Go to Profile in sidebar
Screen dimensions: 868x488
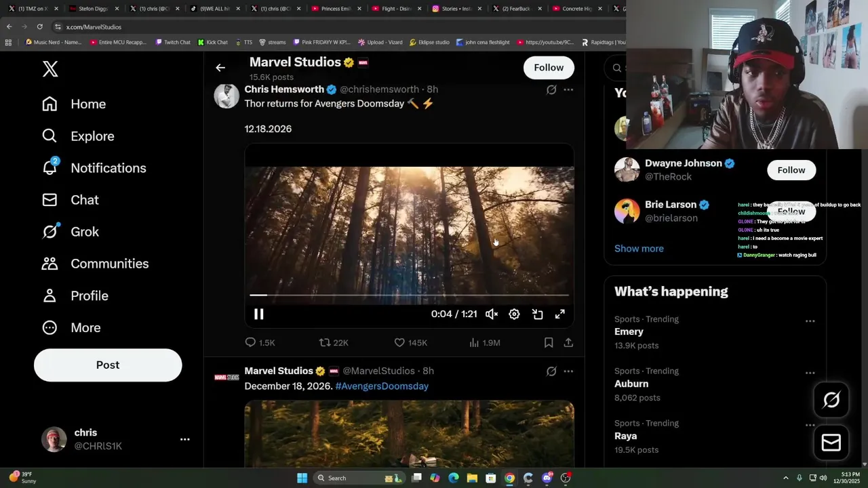click(75, 296)
